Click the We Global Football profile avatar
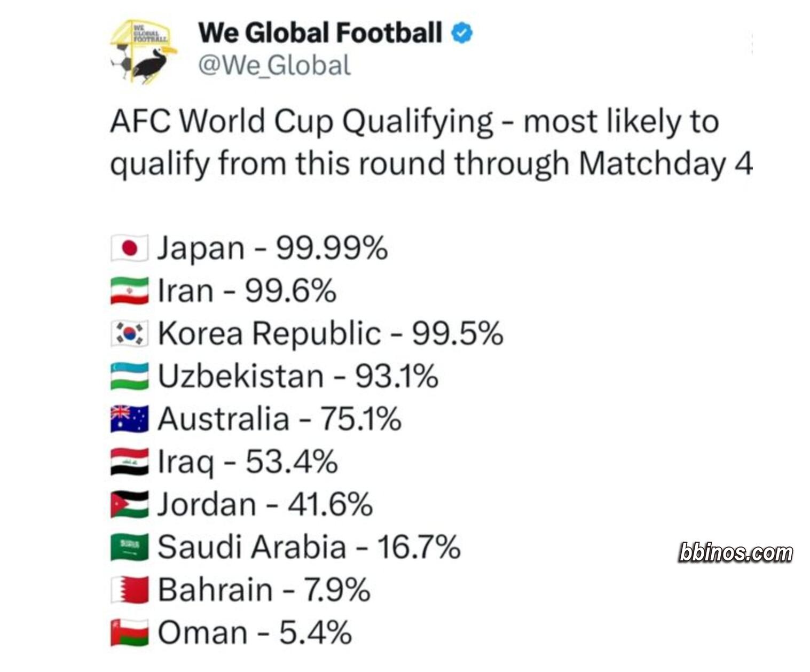The image size is (810, 672). click(143, 51)
